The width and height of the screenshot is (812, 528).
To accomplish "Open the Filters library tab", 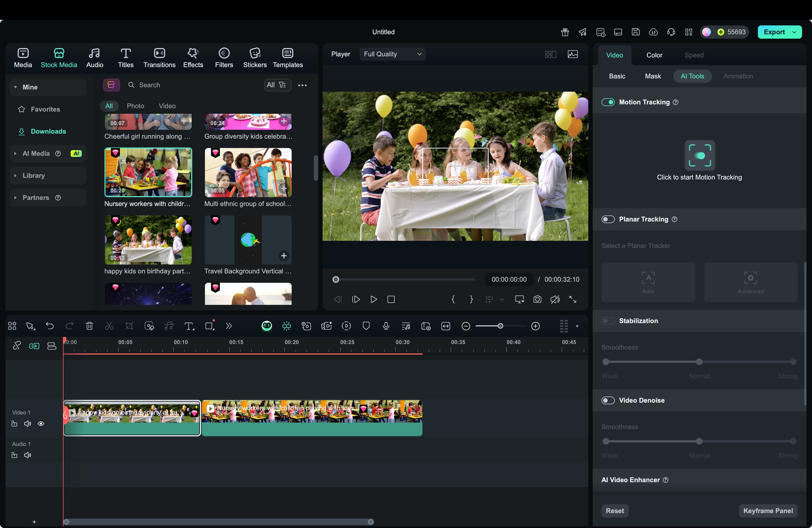I will [x=224, y=58].
